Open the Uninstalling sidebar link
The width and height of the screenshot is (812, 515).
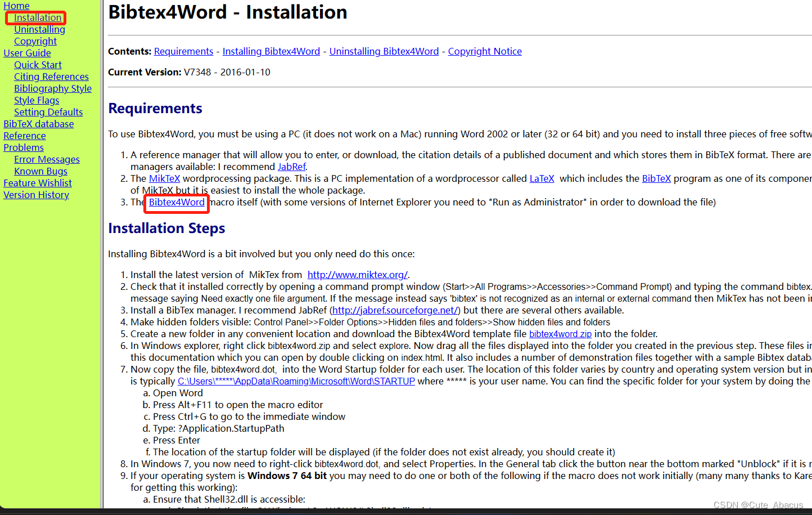[x=39, y=29]
